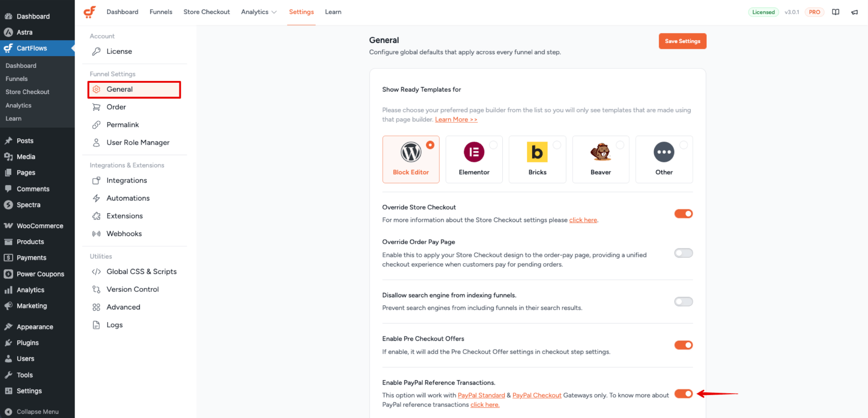Viewport: 868px width, 418px height.
Task: Select the Bricks radio button
Action: click(557, 145)
